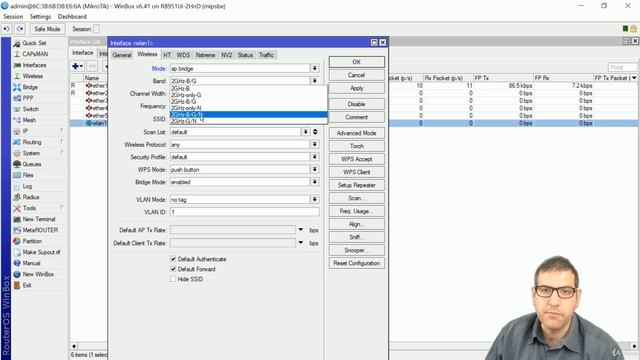Open the Dashboard menu
Image resolution: width=640 pixels, height=360 pixels.
coord(72,17)
